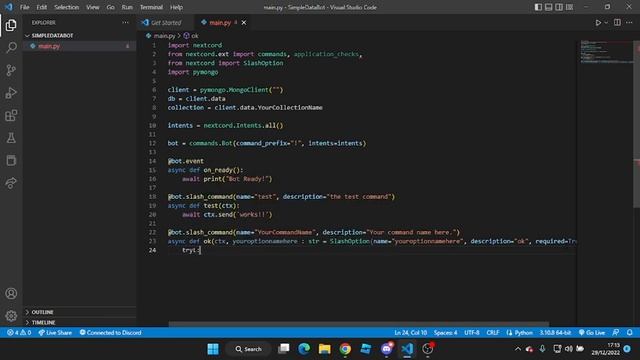The width and height of the screenshot is (640, 360).
Task: Switch to the Get Started tab
Action: click(165, 23)
